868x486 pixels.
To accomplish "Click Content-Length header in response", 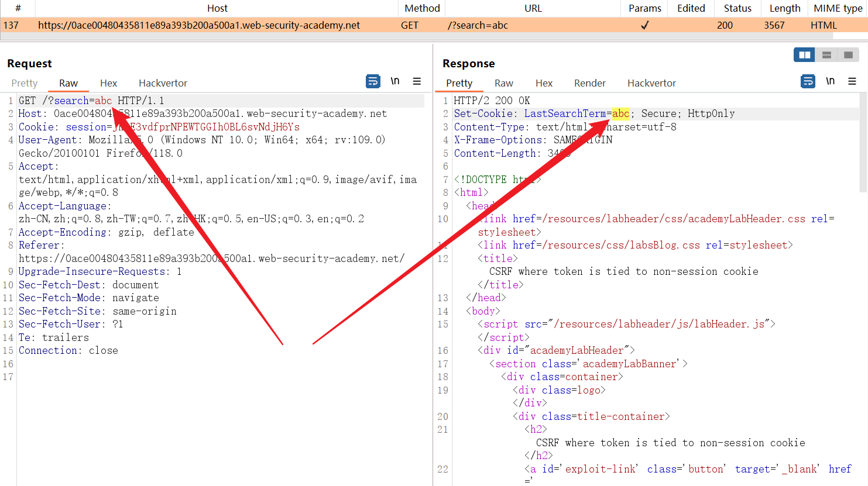I will click(x=512, y=153).
